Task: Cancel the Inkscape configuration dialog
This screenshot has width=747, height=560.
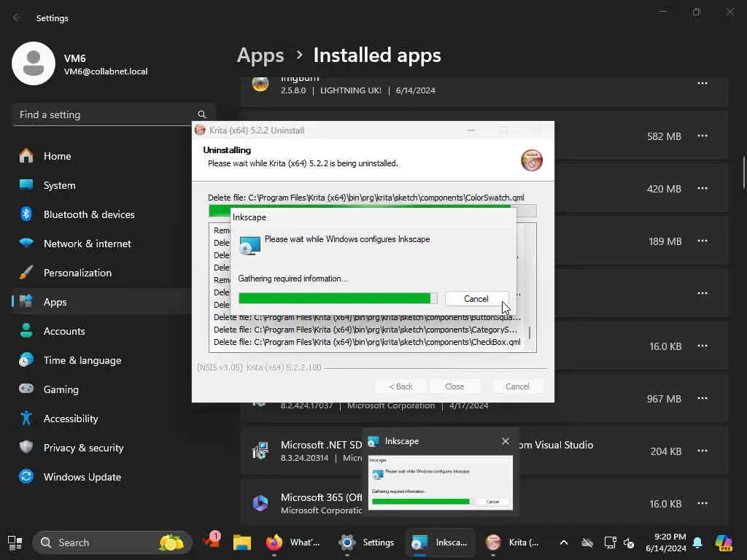Action: 476,298
